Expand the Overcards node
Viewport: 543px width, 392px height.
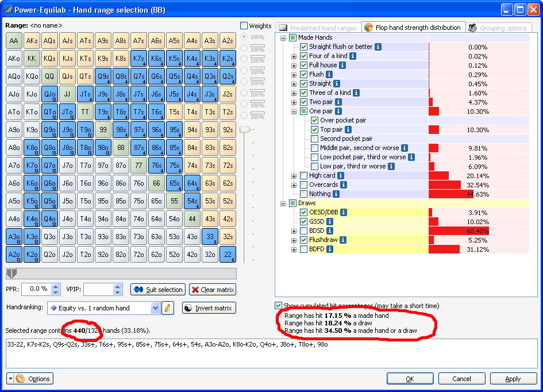(x=294, y=185)
